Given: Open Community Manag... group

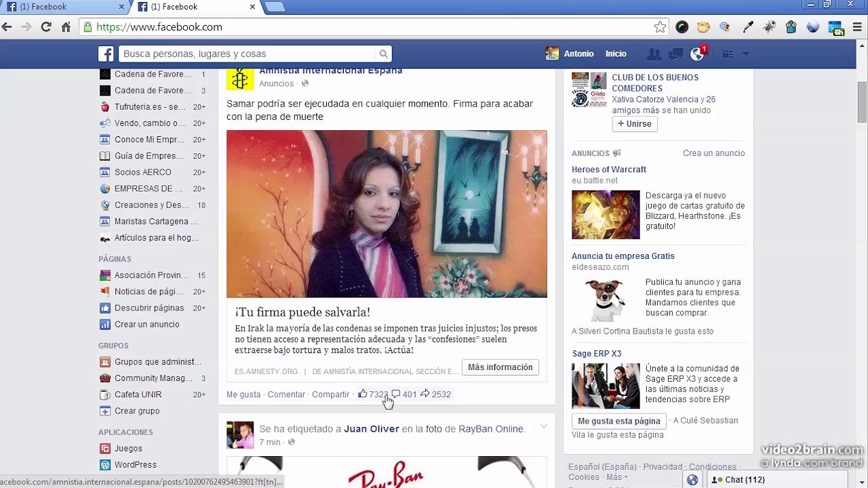Looking at the screenshot, I should pyautogui.click(x=152, y=378).
